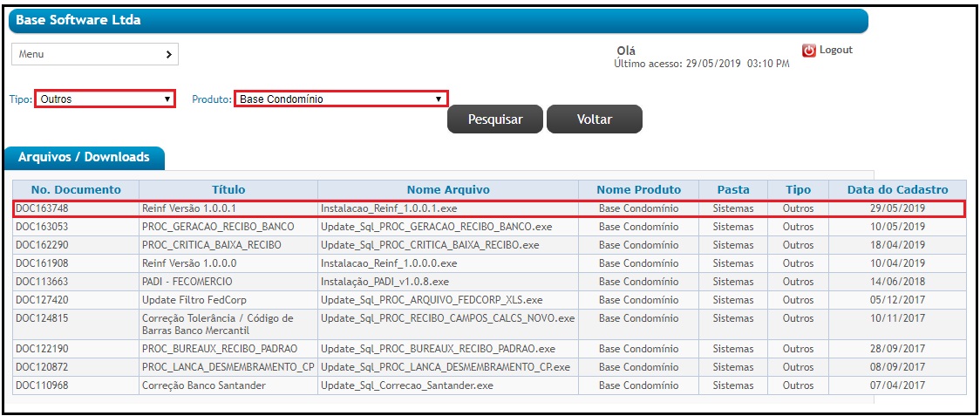Image resolution: width=980 pixels, height=416 pixels.
Task: Click document number DOC120872
Action: click(41, 366)
